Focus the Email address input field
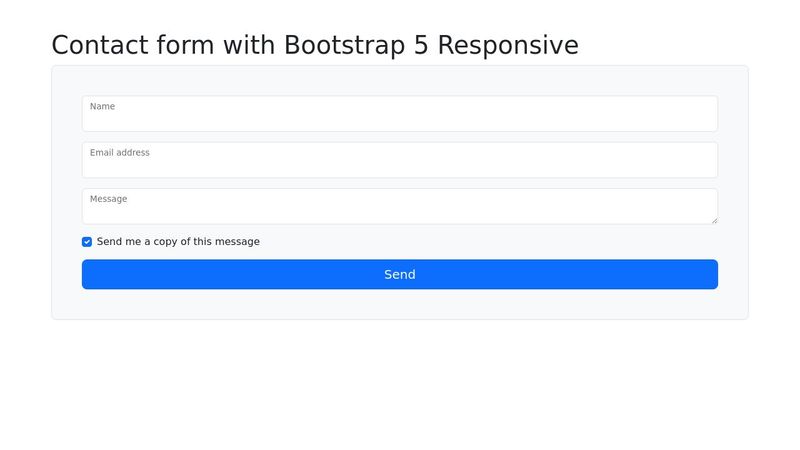 point(399,160)
